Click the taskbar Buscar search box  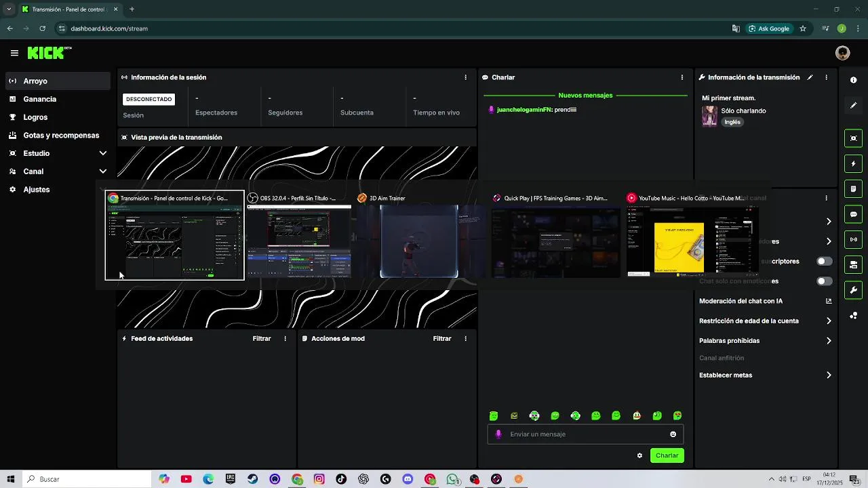[87, 479]
